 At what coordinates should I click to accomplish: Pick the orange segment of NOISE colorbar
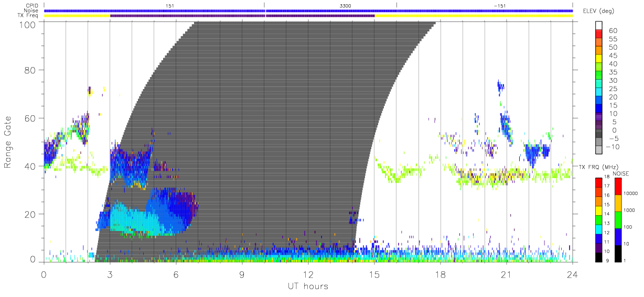[x=618, y=202]
